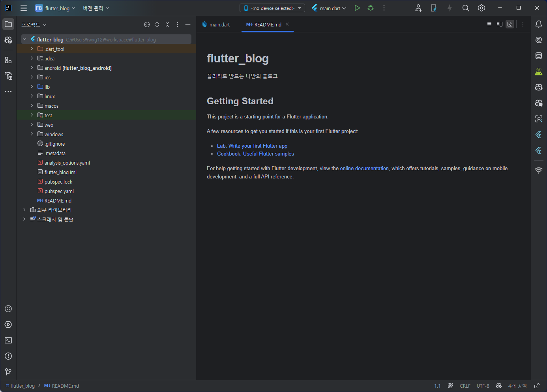Click the CRLF line separator in status bar

[x=465, y=386]
